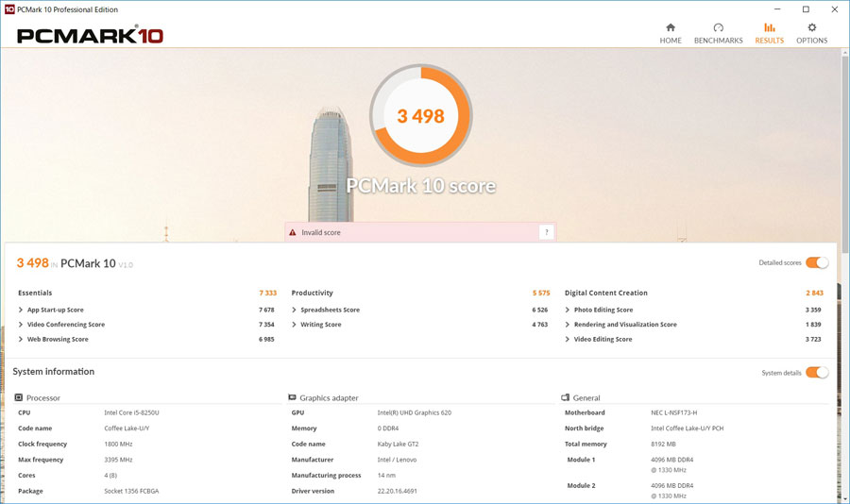Toggle the Detailed scores switch
Image resolution: width=850 pixels, height=504 pixels.
(817, 262)
